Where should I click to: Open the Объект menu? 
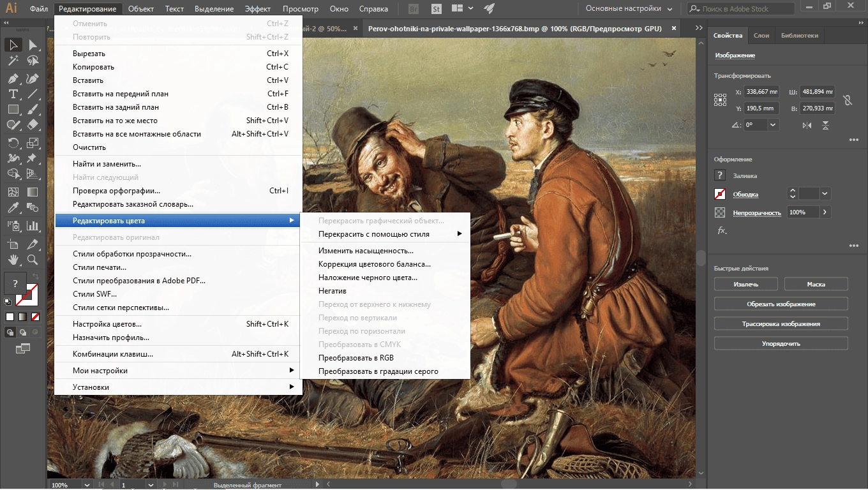coord(140,9)
